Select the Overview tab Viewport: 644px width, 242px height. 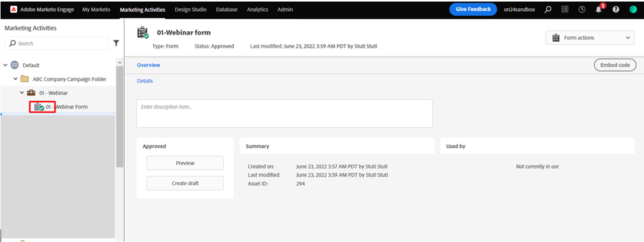[x=148, y=65]
